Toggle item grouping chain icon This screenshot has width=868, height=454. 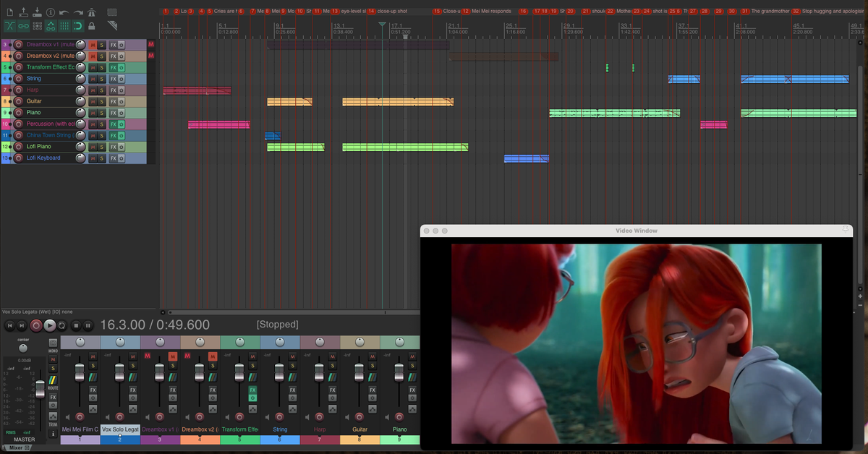tap(23, 26)
